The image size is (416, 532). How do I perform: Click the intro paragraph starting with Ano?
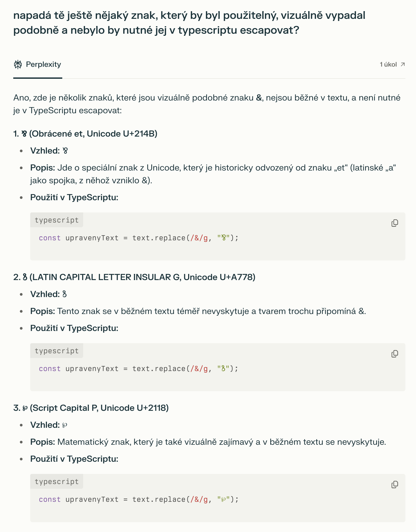pos(207,104)
